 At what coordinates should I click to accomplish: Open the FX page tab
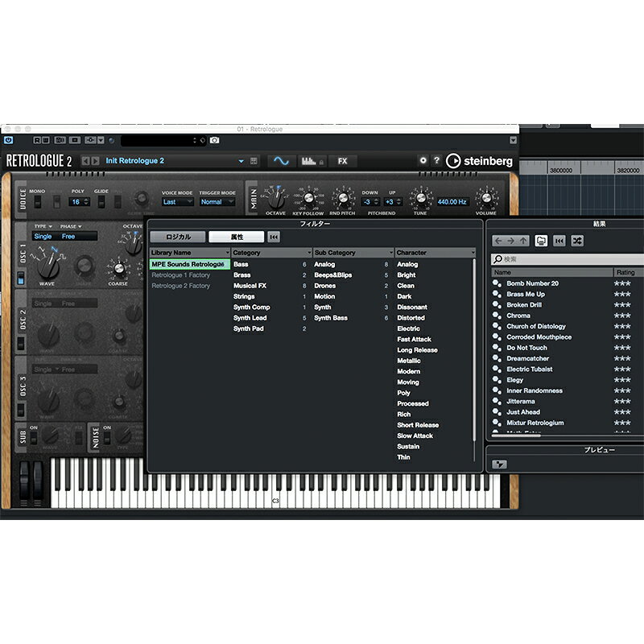[343, 161]
